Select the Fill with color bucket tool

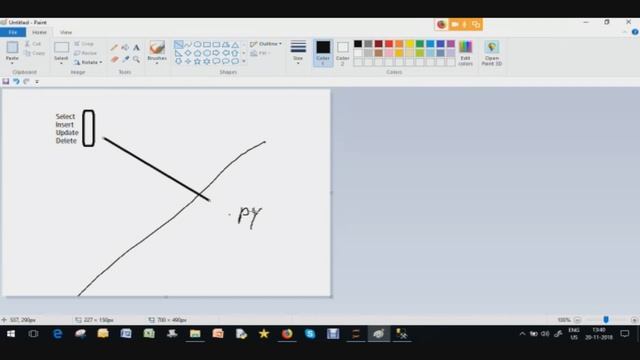tap(125, 48)
